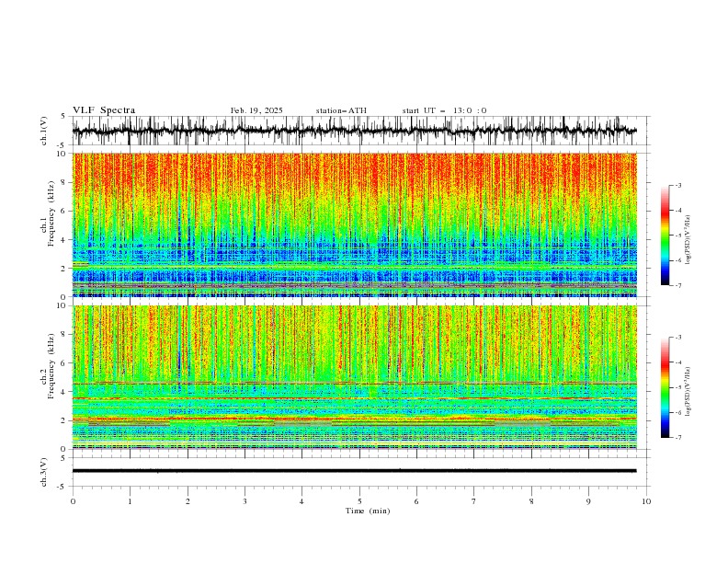Click the "Time (min)" axis label
Image resolution: width=728 pixels, height=563 pixels.
[368, 511]
